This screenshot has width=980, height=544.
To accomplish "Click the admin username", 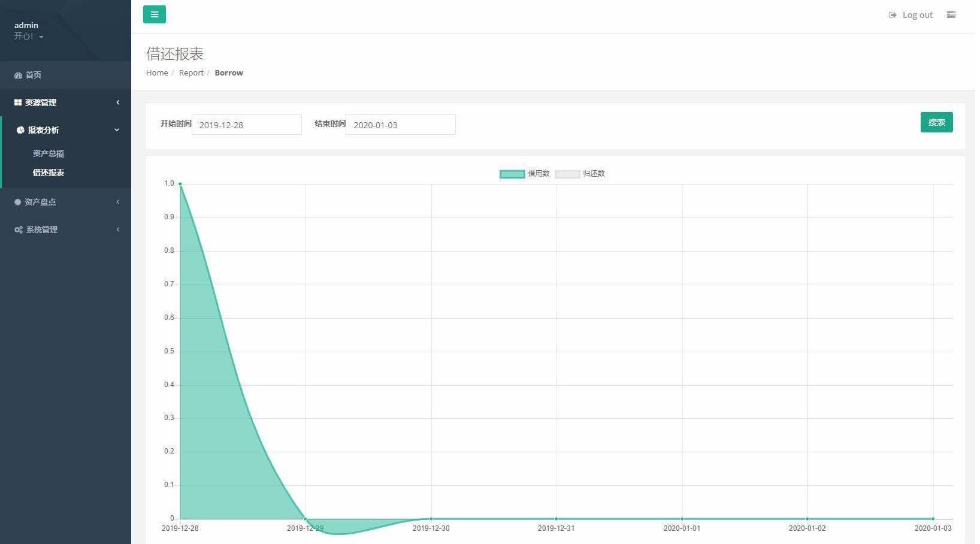I will [26, 25].
